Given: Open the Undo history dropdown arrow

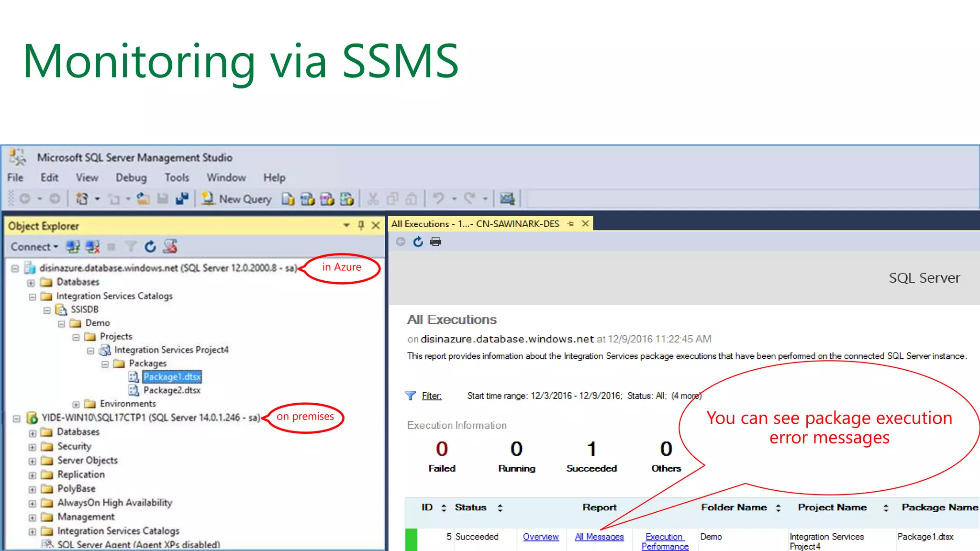Looking at the screenshot, I should coord(454,198).
